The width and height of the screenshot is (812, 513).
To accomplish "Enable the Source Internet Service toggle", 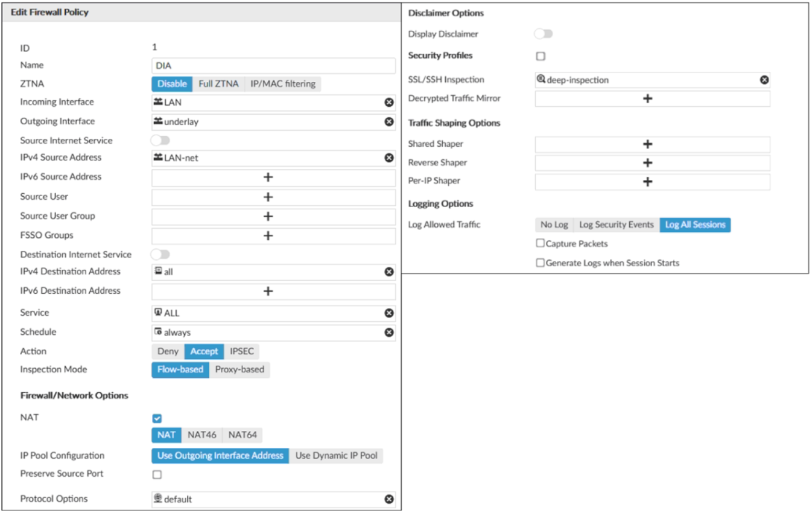I will [x=160, y=141].
